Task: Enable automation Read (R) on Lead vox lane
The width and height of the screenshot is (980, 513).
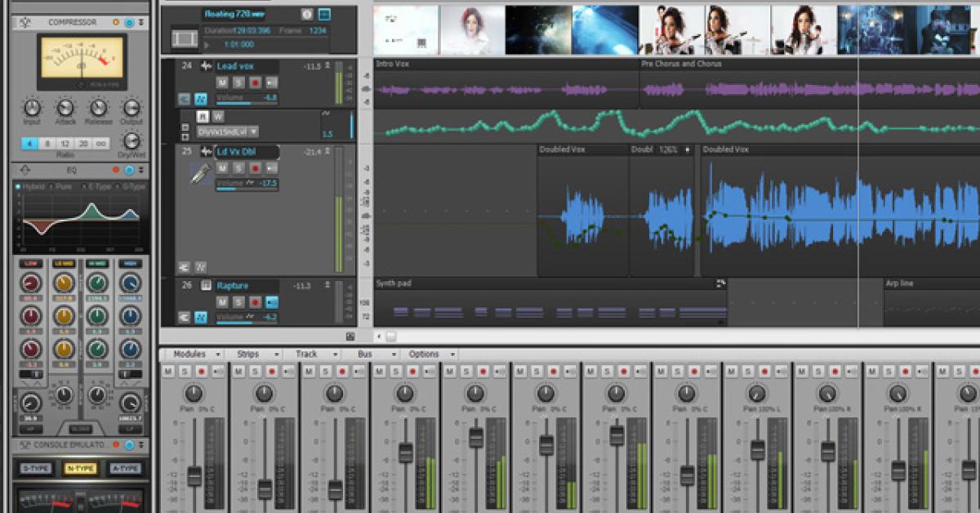Action: coord(203,116)
